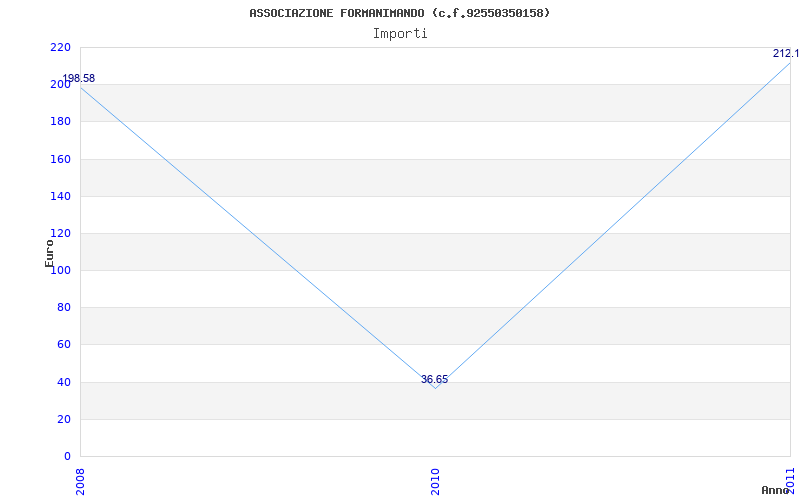Image resolution: width=800 pixels, height=500 pixels.
Task: Click the 40 y-axis tick label
Action: click(x=64, y=382)
